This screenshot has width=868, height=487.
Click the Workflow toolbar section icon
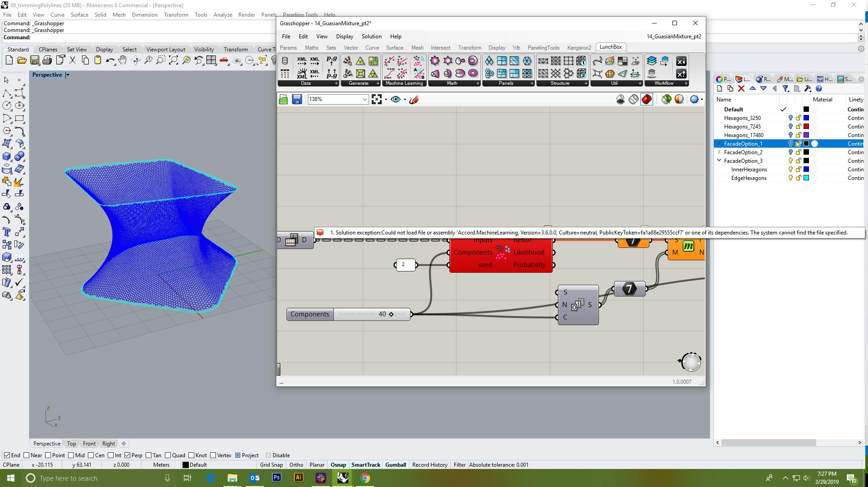tap(662, 83)
